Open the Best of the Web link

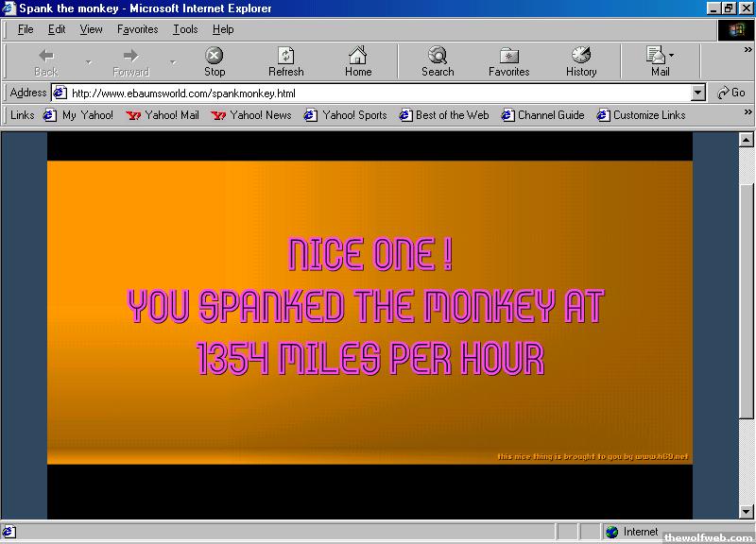444,115
